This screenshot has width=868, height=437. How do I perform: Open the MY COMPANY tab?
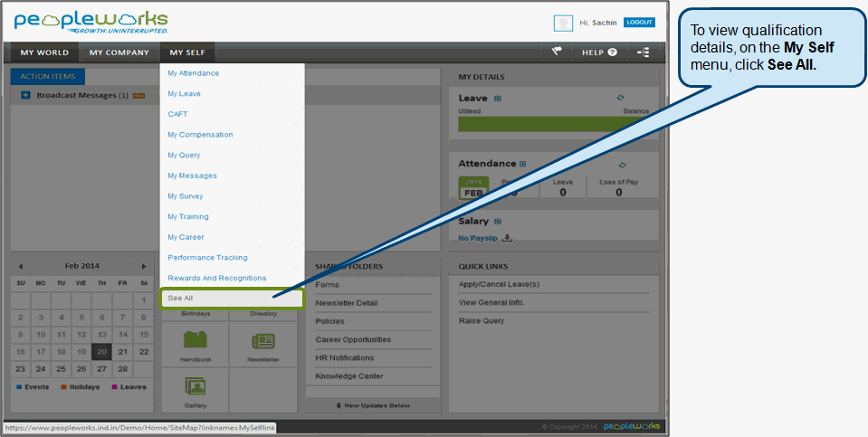pos(119,52)
